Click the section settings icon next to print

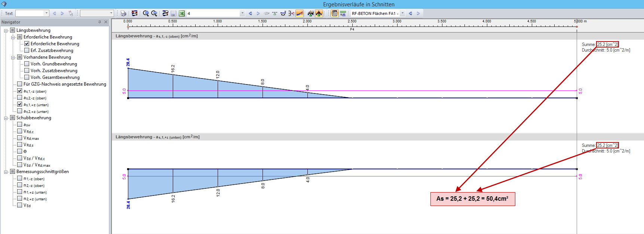pyautogui.click(x=135, y=13)
